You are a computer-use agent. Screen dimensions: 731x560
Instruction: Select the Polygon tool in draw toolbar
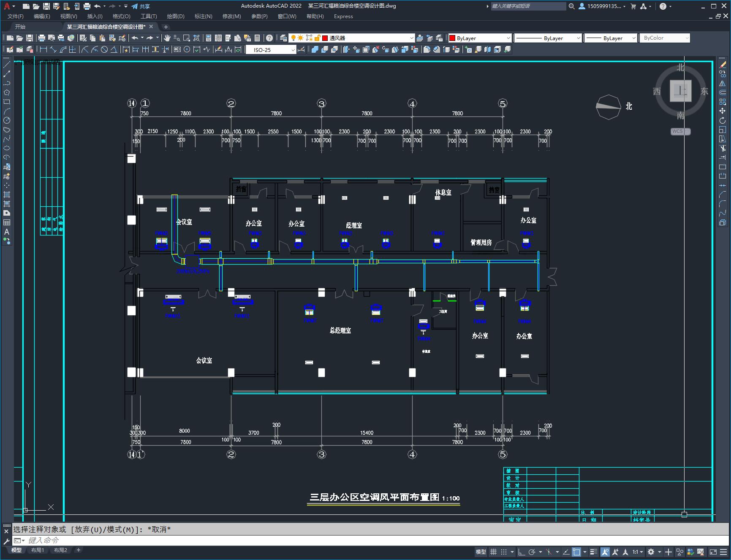tap(7, 92)
